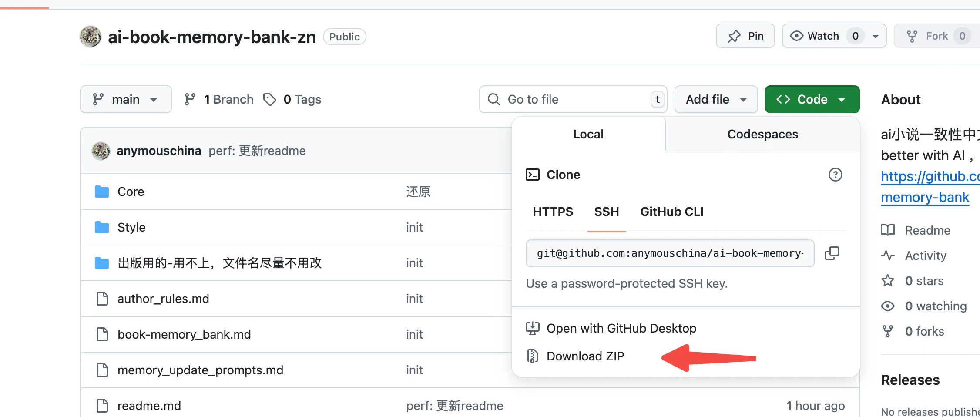The image size is (980, 417).
Task: Click the folder icon for Style
Action: [x=102, y=227]
